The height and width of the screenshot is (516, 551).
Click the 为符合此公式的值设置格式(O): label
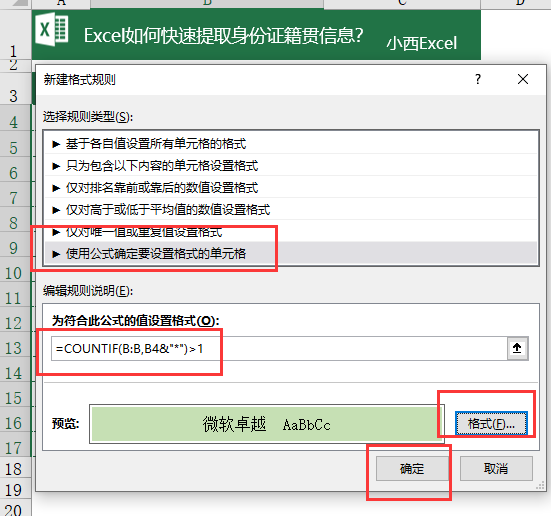tap(136, 321)
